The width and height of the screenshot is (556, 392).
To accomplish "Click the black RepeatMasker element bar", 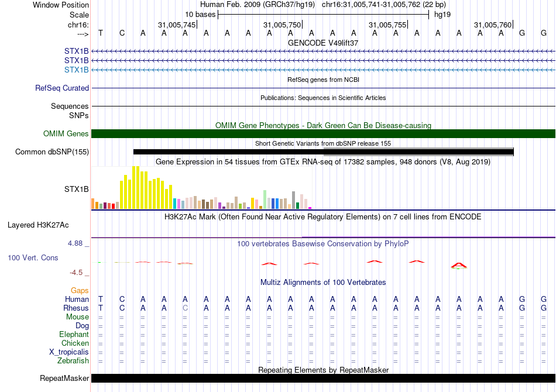I will (x=323, y=379).
